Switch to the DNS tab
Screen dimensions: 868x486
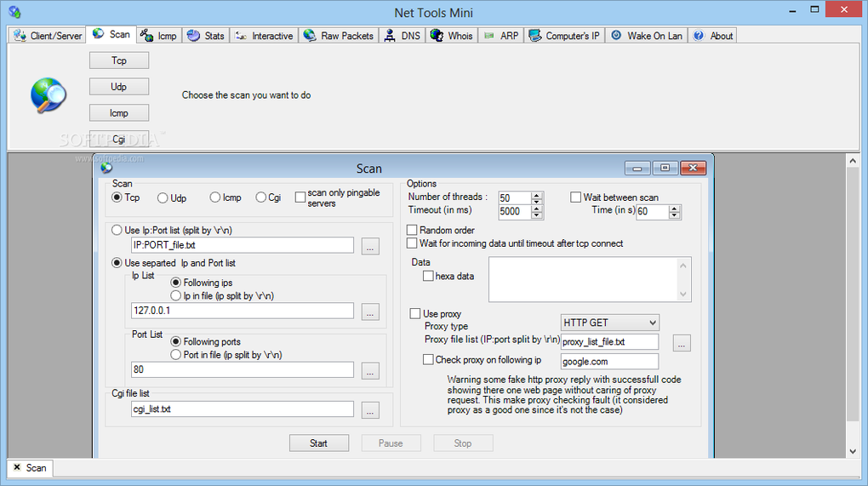coord(403,36)
